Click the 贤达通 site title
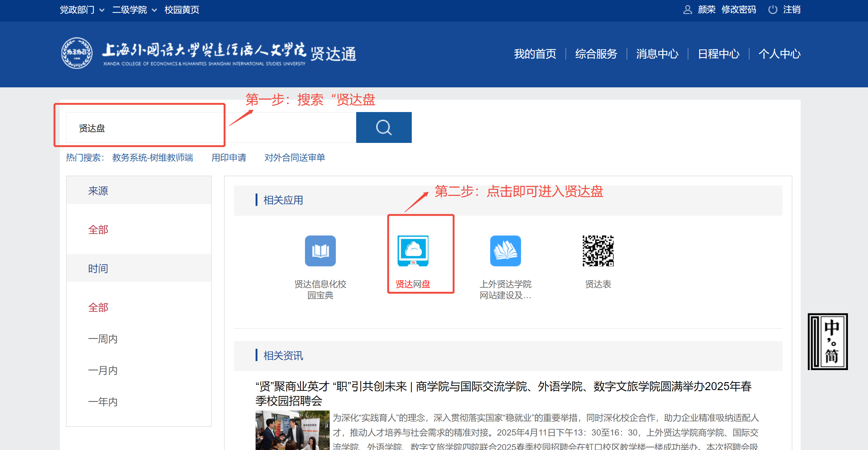This screenshot has width=868, height=450. tap(333, 54)
